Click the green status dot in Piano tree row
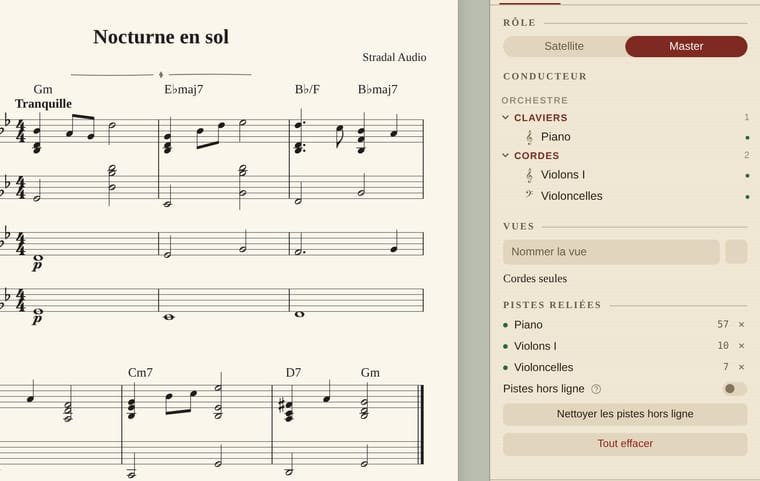Viewport: 760px width, 481px height. click(x=747, y=138)
